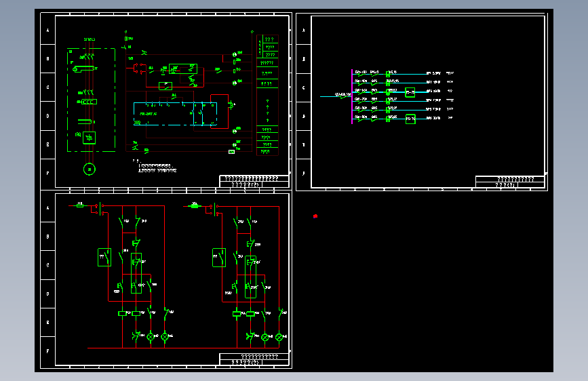The height and width of the screenshot is (381, 588).
Task: Pick the green dashed enclosure box outline
Action: pos(91,100)
